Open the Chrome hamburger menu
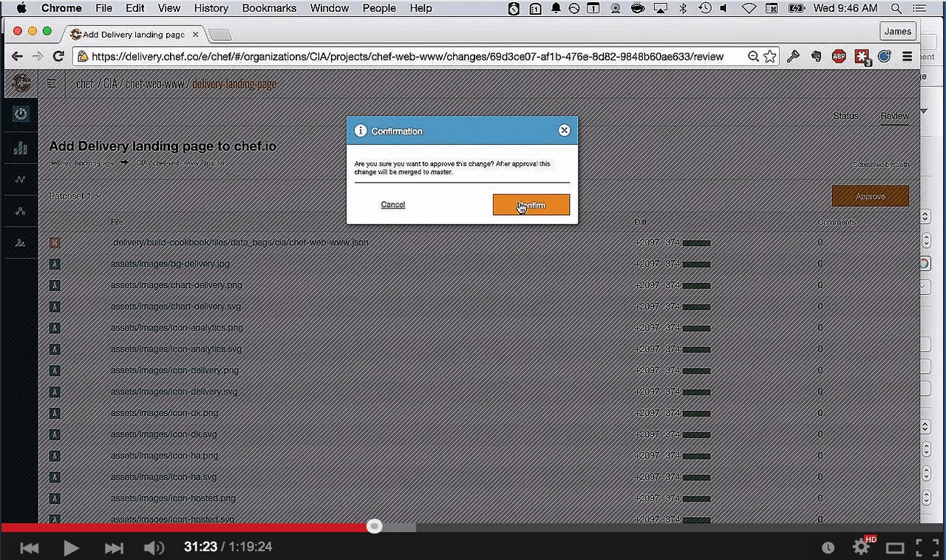Screen dimensions: 946x560 click(907, 56)
